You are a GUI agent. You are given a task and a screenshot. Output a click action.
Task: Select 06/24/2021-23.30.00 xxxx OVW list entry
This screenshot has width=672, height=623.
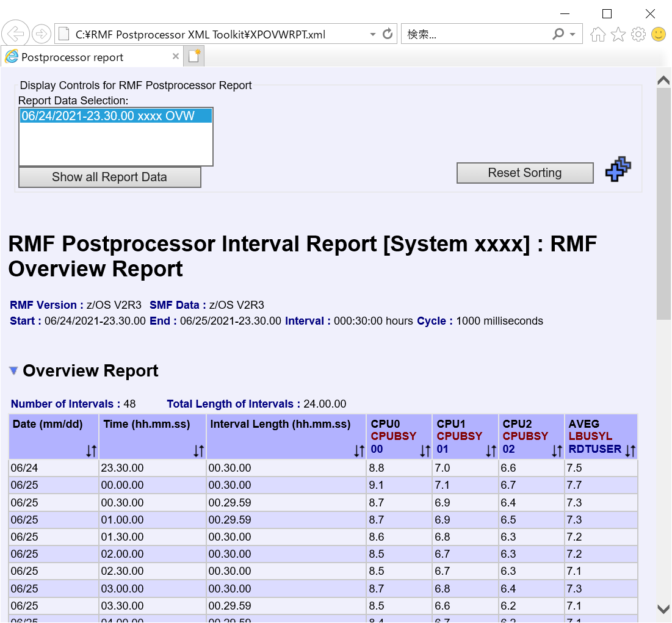tap(116, 116)
